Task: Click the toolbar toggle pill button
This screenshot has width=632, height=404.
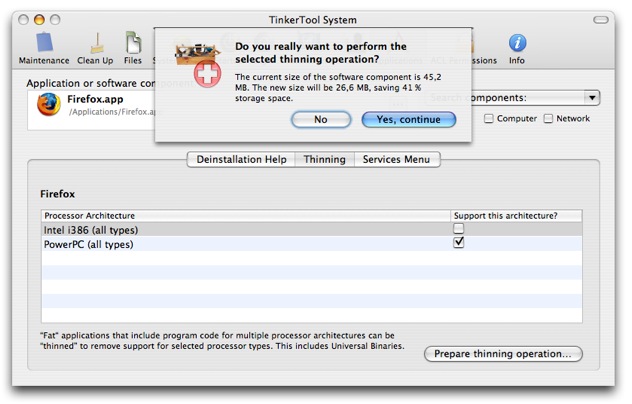Action: tap(601, 20)
